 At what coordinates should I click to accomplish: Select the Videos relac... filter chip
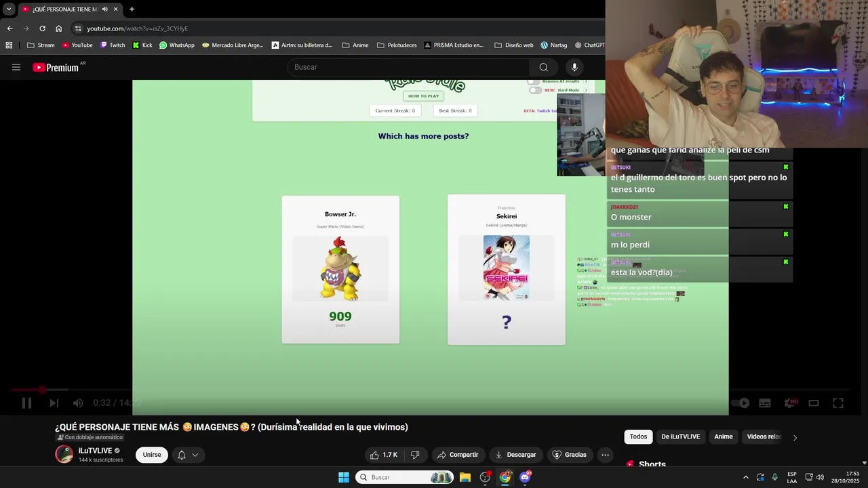tap(762, 436)
